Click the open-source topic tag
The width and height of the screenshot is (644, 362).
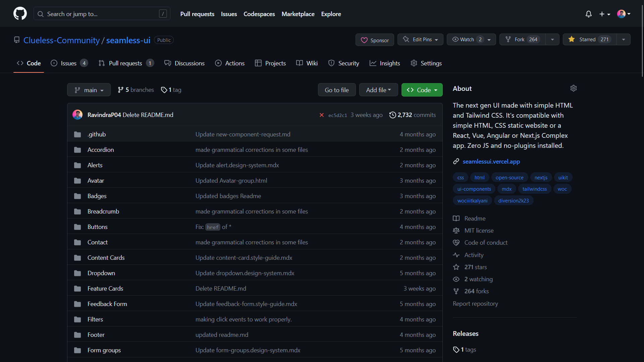tap(509, 178)
